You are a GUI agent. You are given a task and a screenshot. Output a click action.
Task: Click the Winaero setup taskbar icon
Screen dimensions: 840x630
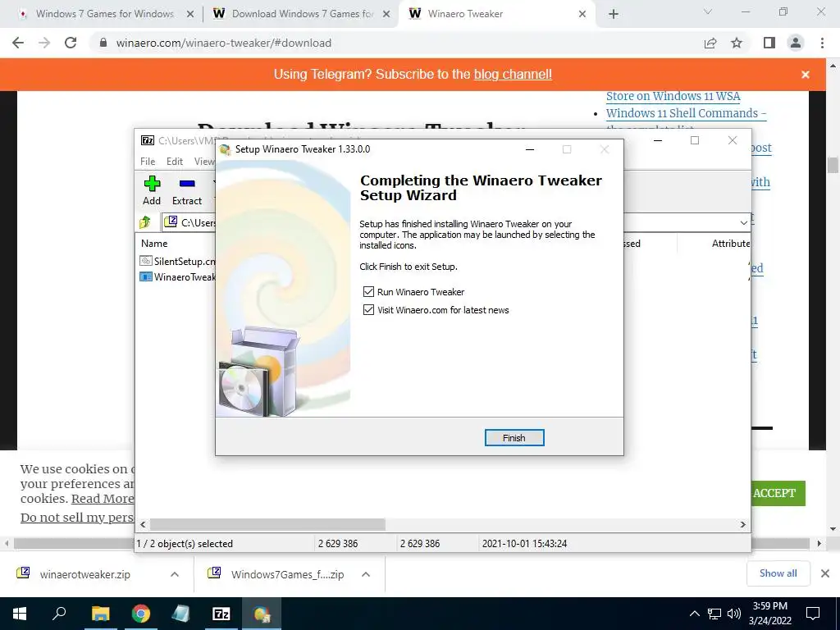click(x=262, y=614)
